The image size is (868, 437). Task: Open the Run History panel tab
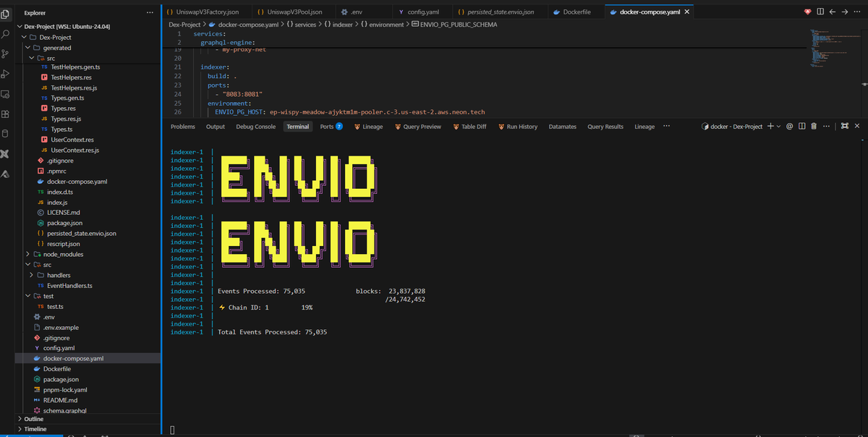tap(517, 127)
